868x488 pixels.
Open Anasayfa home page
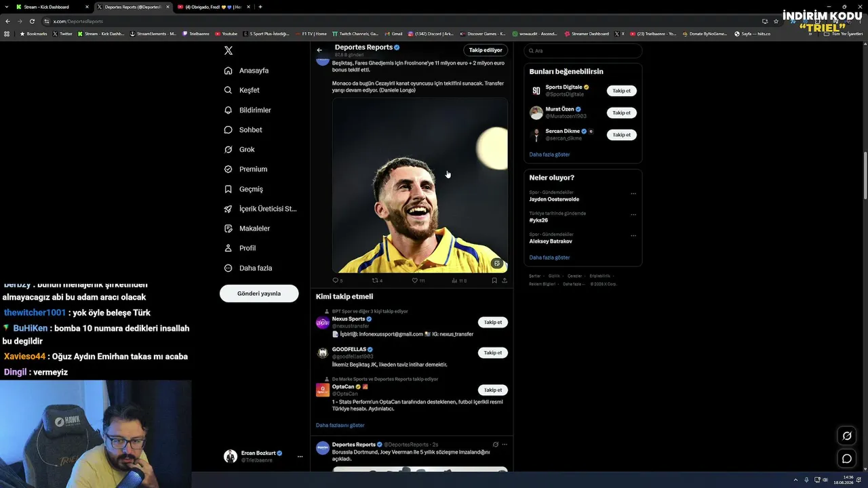click(x=247, y=70)
